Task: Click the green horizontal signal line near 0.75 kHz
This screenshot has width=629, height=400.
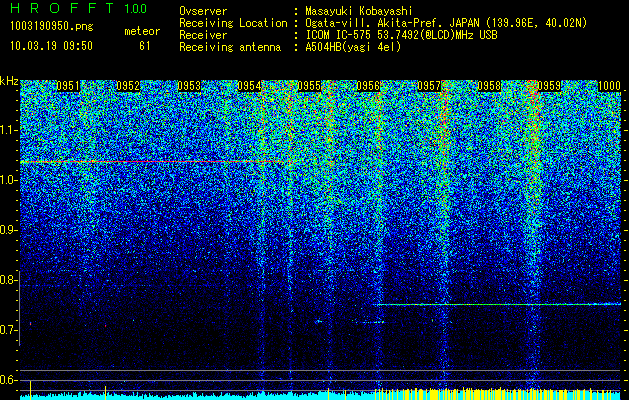Action: tap(499, 305)
